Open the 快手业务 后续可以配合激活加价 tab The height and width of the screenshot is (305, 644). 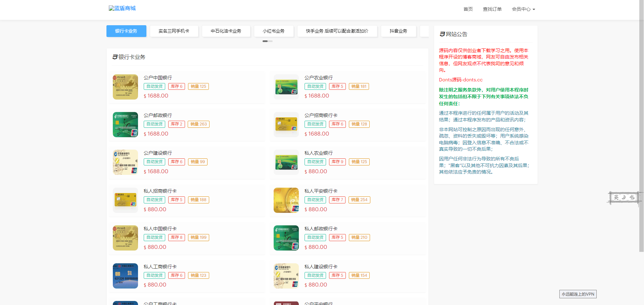tap(337, 31)
